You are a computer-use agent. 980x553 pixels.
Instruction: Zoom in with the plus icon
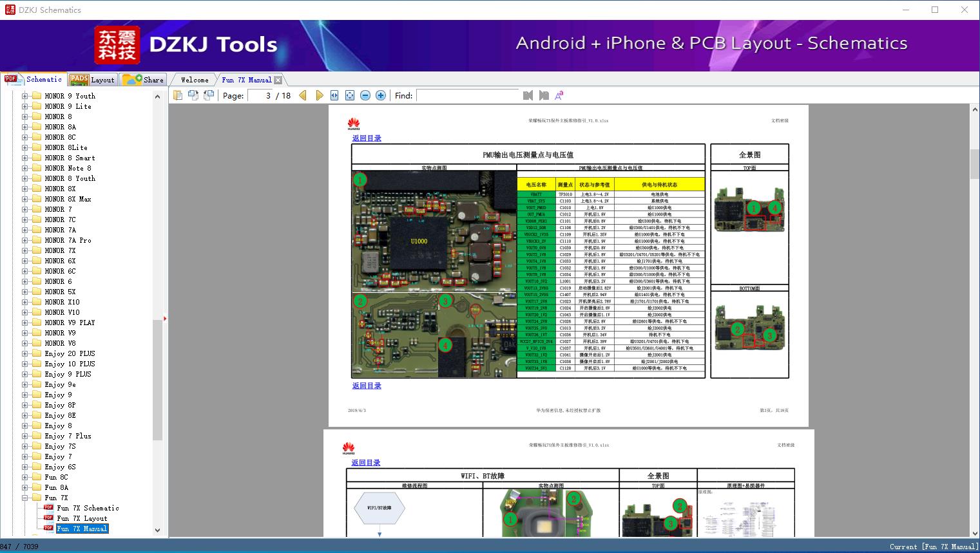tap(381, 95)
